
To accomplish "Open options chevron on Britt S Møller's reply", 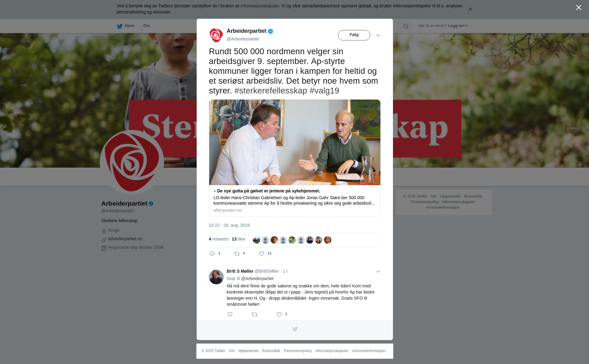I will [x=378, y=271].
